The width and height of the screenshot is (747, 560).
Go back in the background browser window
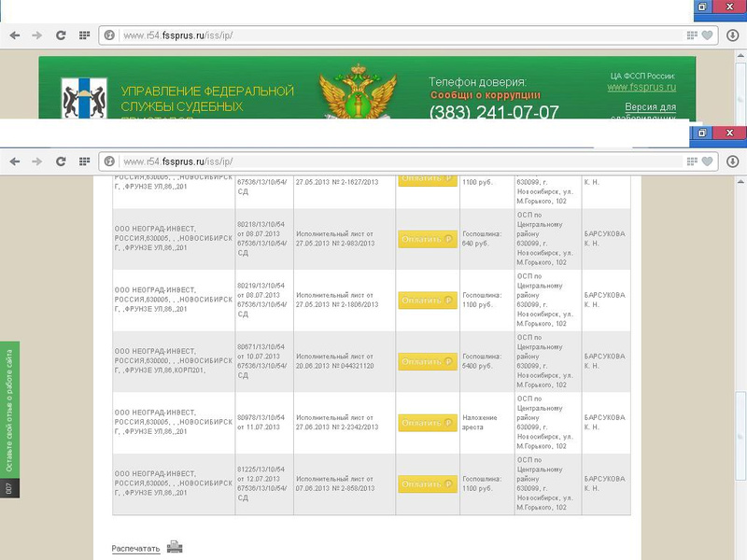pyautogui.click(x=15, y=35)
